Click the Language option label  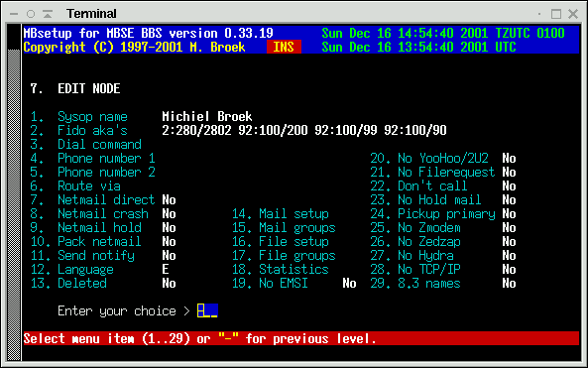(x=85, y=269)
